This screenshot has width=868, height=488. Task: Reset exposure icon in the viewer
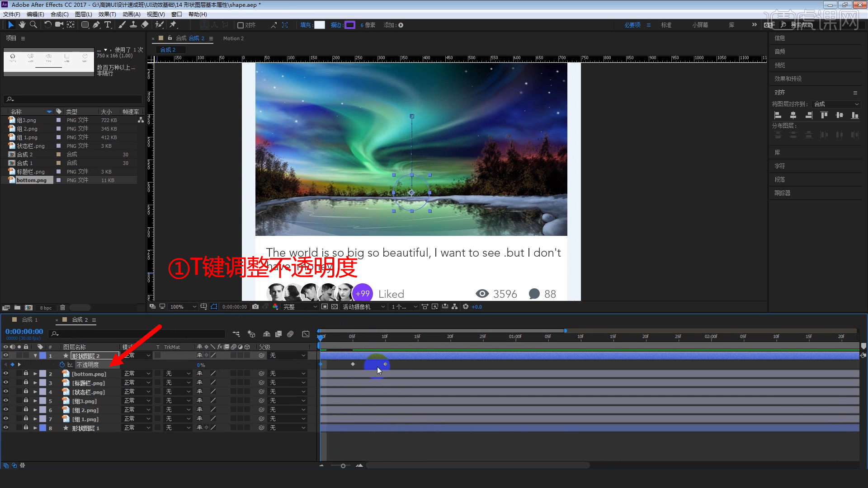point(466,307)
